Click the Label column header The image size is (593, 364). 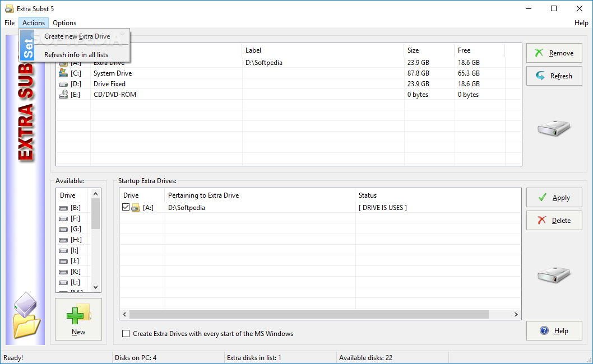point(323,50)
